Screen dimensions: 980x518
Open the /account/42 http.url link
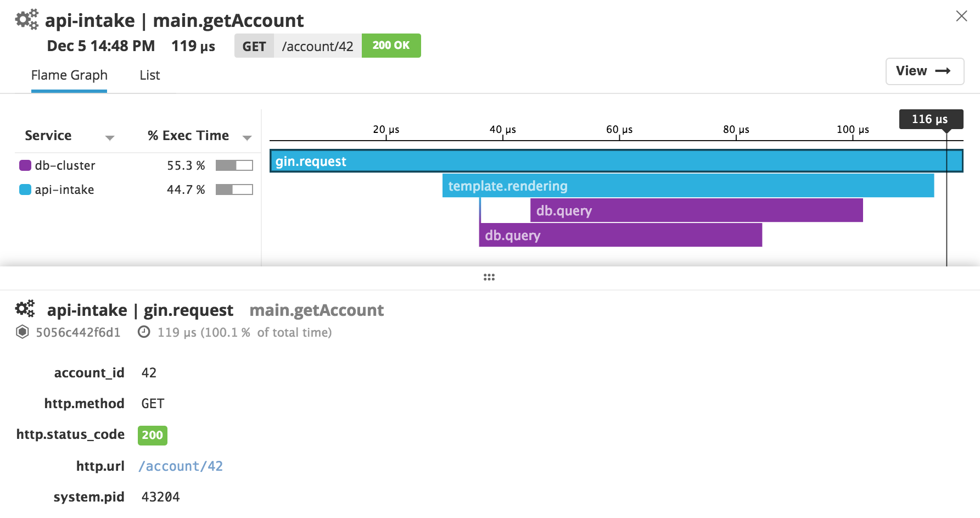[180, 466]
